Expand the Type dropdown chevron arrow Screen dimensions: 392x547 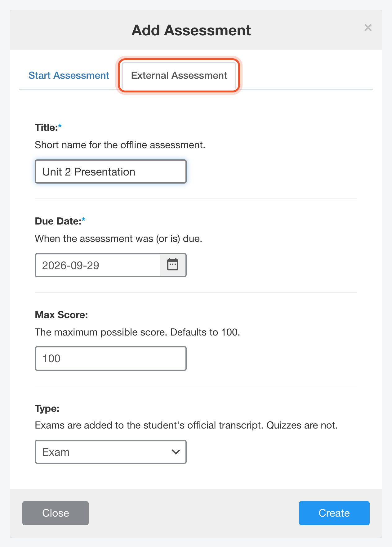point(176,452)
